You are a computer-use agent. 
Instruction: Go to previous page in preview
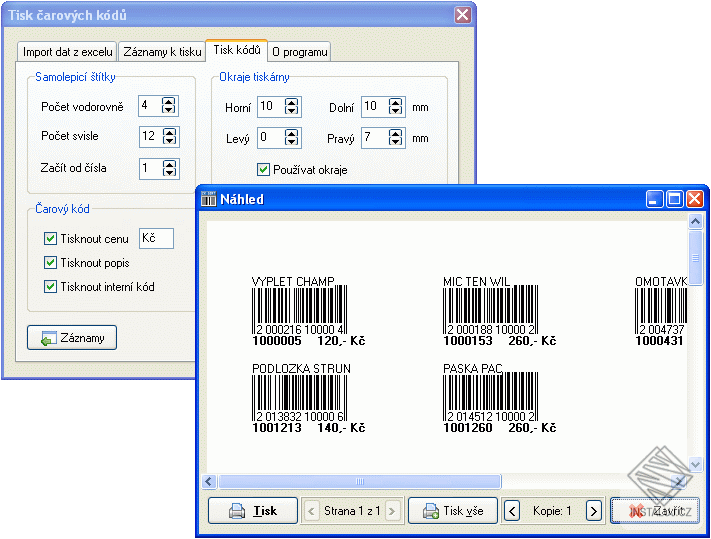click(310, 511)
